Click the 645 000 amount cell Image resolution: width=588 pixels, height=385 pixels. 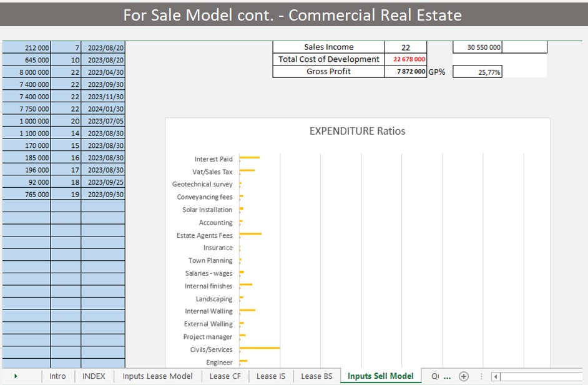click(x=26, y=60)
